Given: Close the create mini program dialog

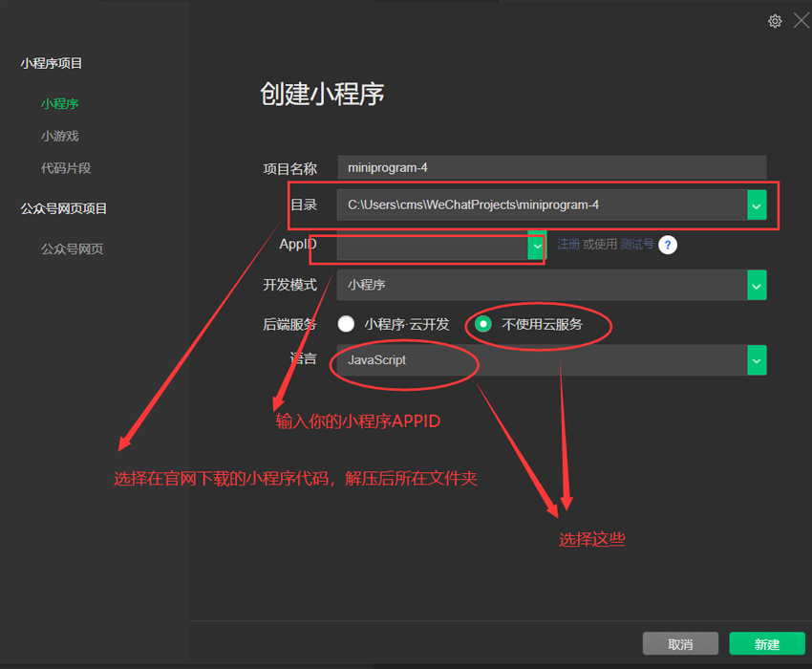Looking at the screenshot, I should point(801,21).
